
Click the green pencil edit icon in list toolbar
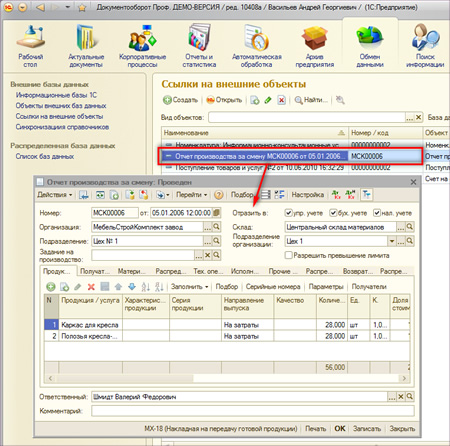tap(268, 100)
